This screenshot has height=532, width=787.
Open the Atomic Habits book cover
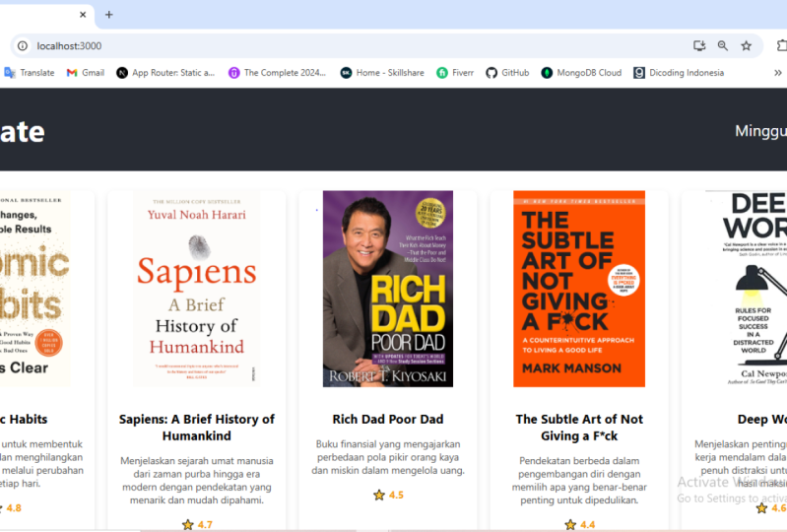pyautogui.click(x=34, y=289)
